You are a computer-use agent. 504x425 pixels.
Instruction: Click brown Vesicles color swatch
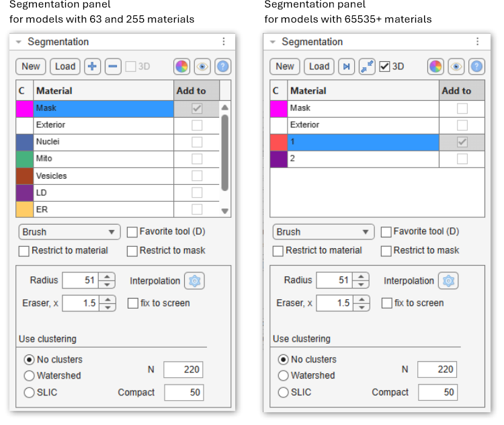(25, 176)
